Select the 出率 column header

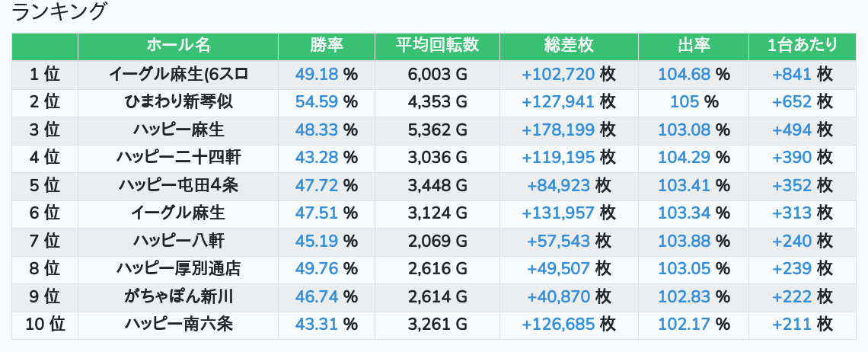click(x=694, y=46)
